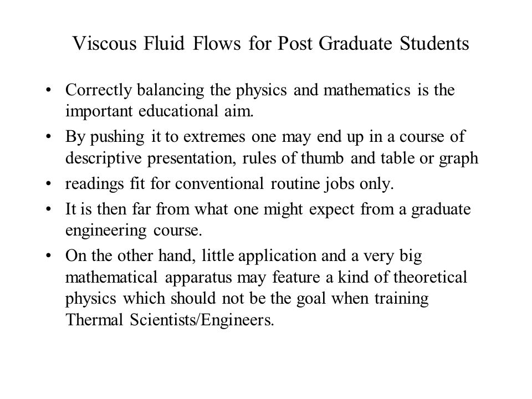The width and height of the screenshot is (532, 399).
Task: Click the line "important educational aim."
Action: pos(160,111)
